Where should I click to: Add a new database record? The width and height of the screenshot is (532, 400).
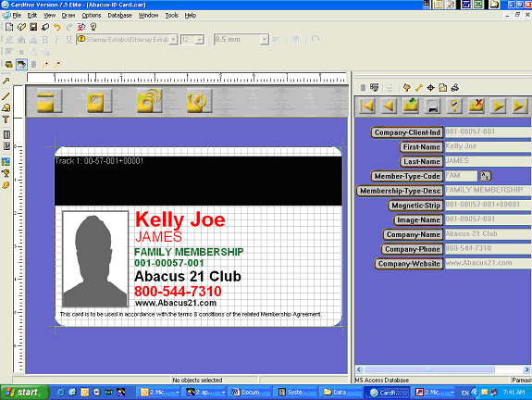point(411,106)
